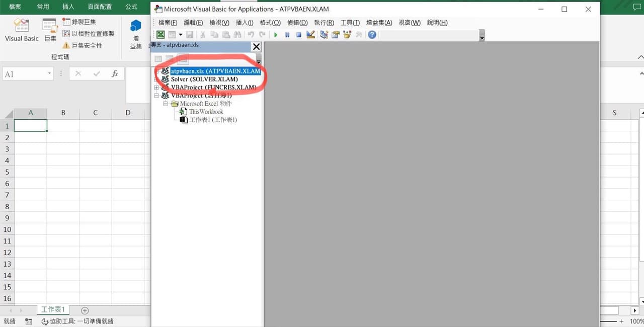
Task: Open Project Explorer icon in VBA toolbar
Action: pyautogui.click(x=324, y=35)
